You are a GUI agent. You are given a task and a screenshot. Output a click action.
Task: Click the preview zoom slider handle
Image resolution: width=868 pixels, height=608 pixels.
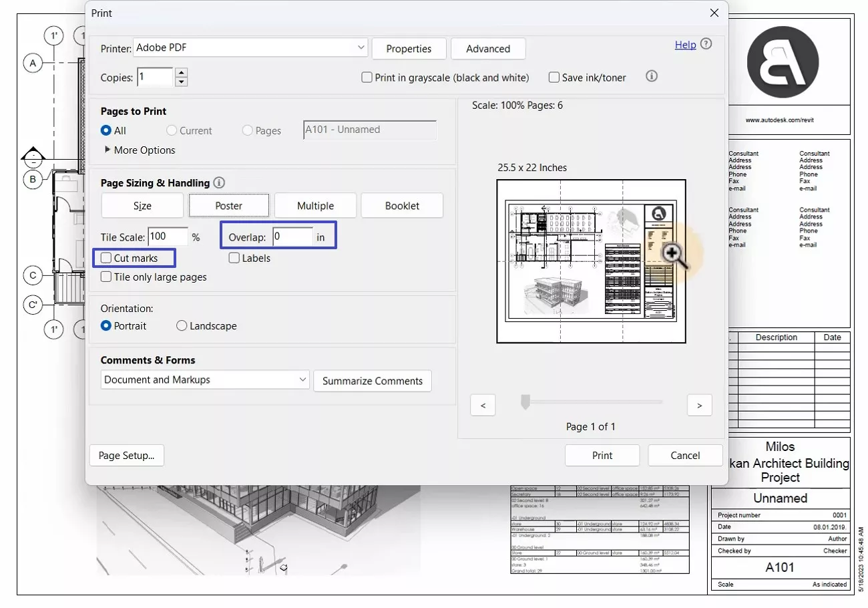(x=525, y=402)
